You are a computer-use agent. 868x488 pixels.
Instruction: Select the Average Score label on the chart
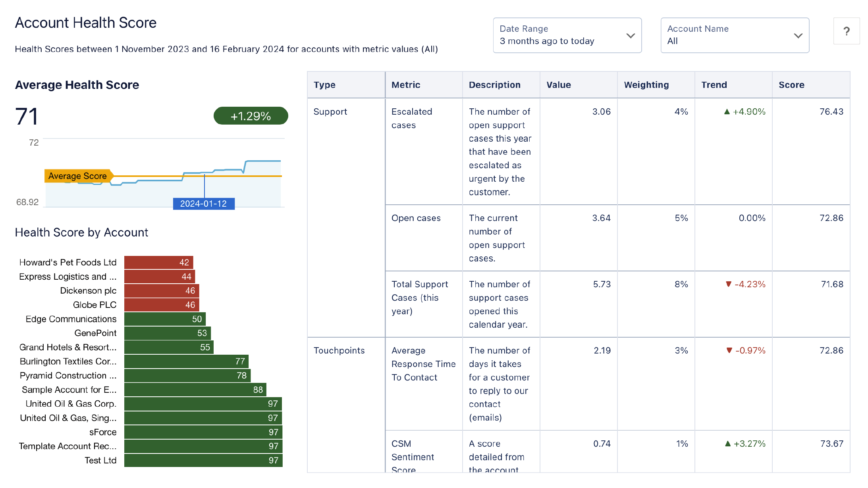(x=78, y=176)
